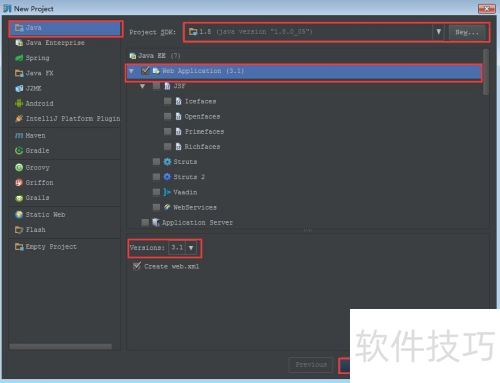Open the Project SDK dropdown arrow
This screenshot has height=383, width=500.
439,32
